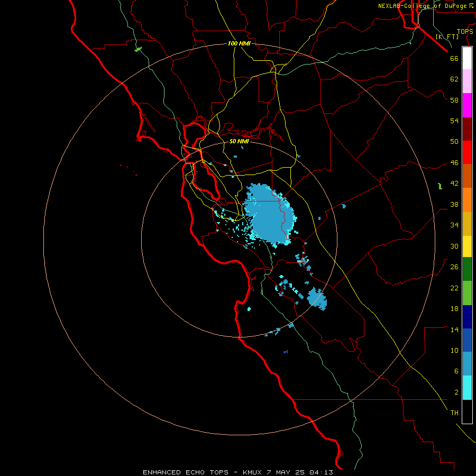Click the dark red 54 kft swatch
The width and height of the screenshot is (476, 476).
point(467,129)
